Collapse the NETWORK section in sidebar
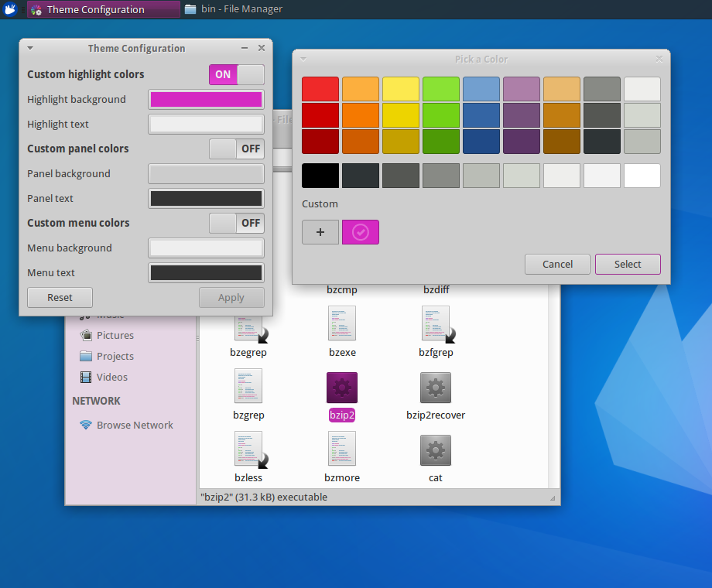 (96, 401)
